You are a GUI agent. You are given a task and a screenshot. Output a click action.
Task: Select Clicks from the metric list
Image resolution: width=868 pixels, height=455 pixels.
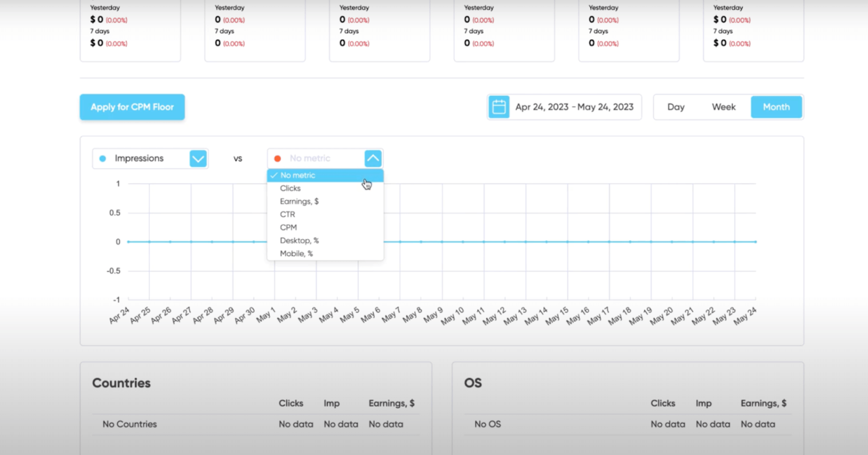(290, 188)
